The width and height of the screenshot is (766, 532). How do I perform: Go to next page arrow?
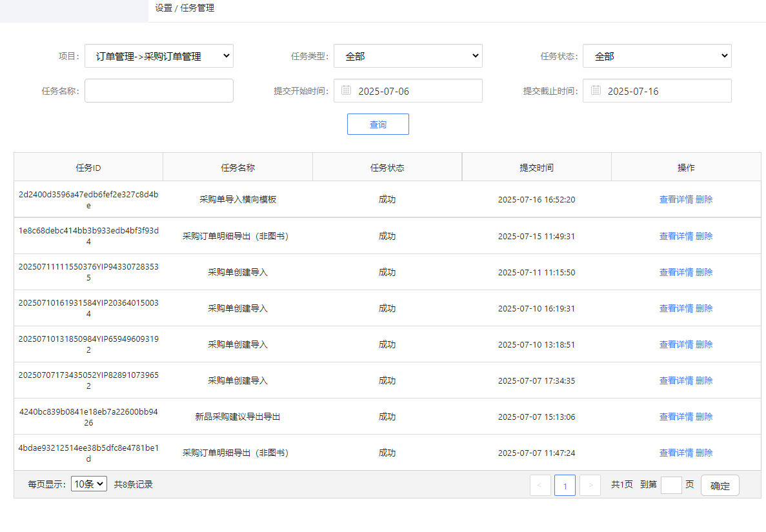click(590, 486)
